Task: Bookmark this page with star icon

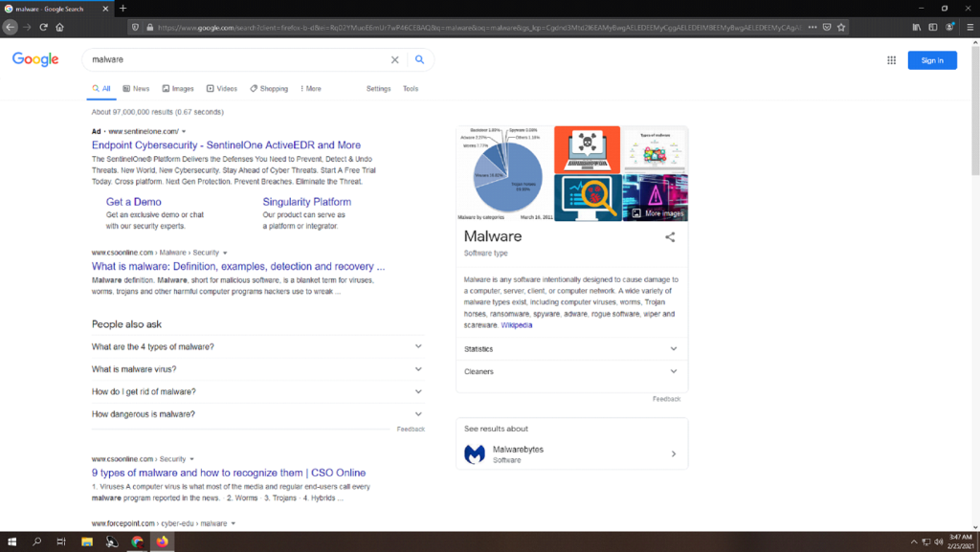Action: pyautogui.click(x=841, y=27)
